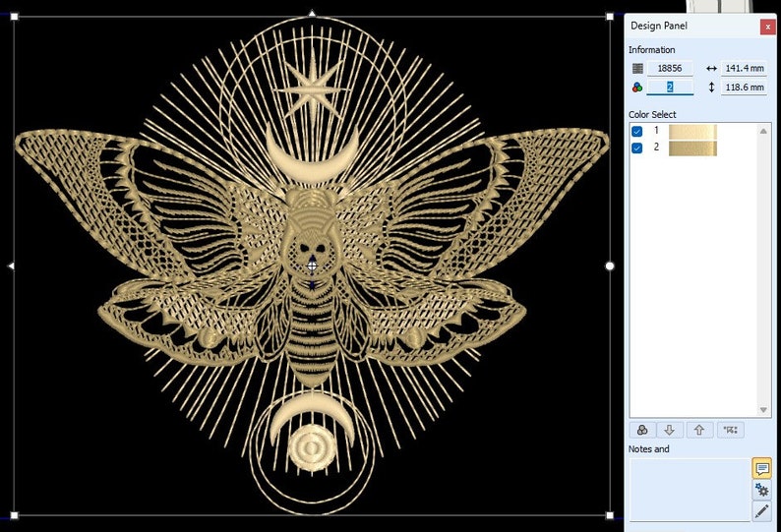
Task: Close the Design Panel
Action: point(767,27)
